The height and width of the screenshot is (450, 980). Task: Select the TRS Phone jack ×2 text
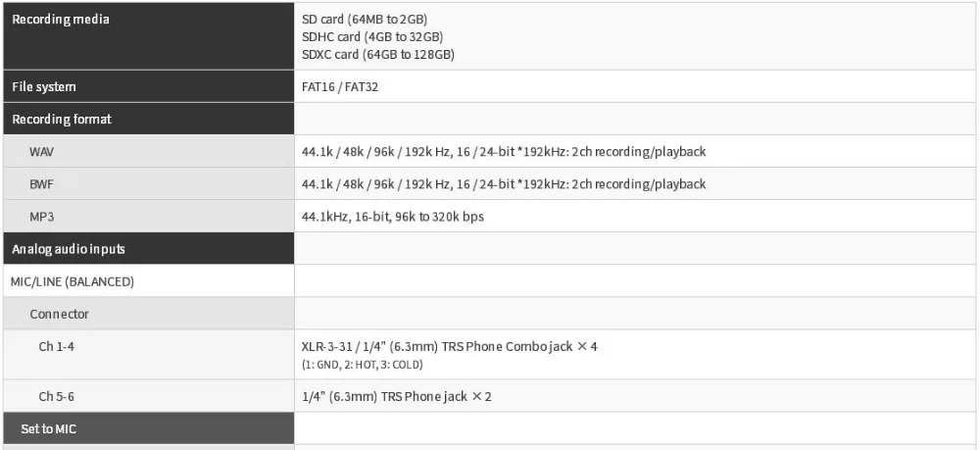point(396,397)
